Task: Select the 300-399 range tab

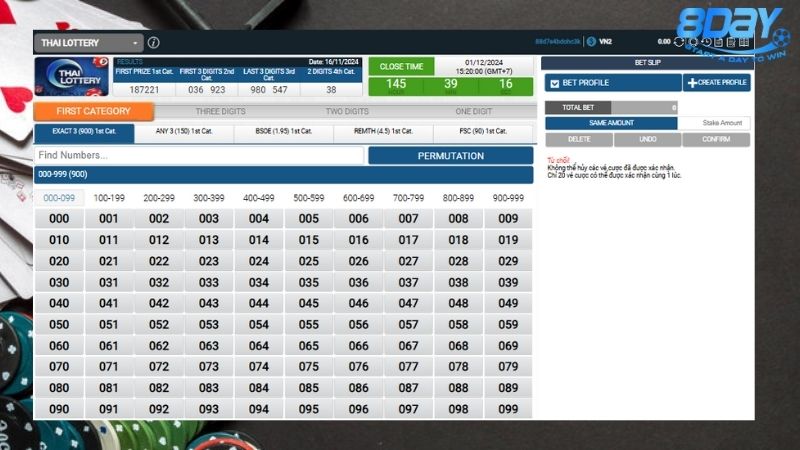Action: 209,198
